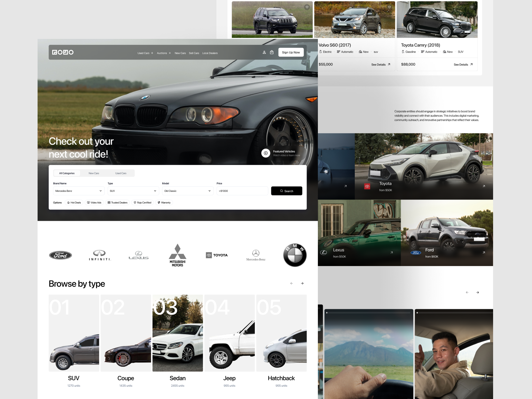Open the Model dropdown showing Old Classic
Screen dimensions: 532x399
click(x=188, y=191)
